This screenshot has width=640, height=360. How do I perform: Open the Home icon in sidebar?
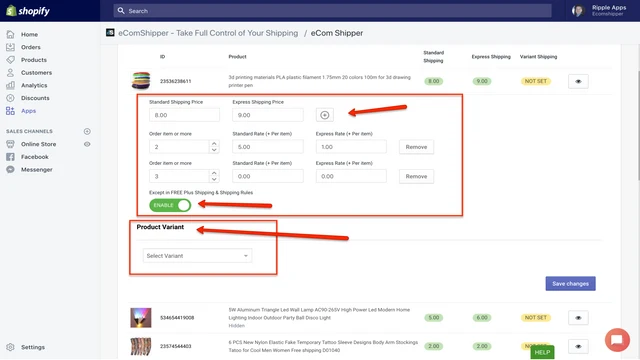[x=11, y=34]
